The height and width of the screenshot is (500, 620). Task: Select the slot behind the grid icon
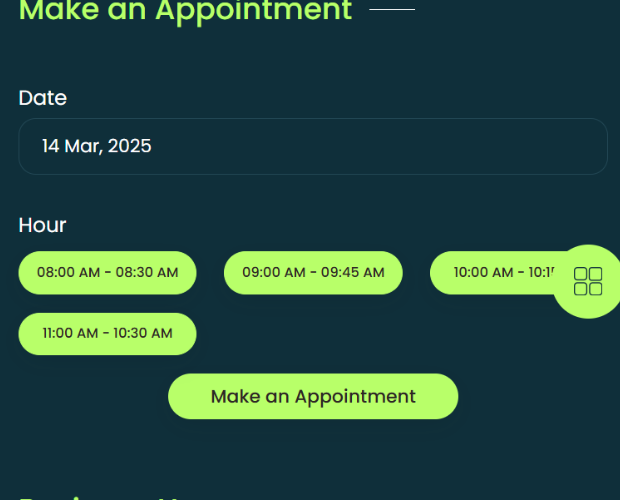(x=494, y=273)
